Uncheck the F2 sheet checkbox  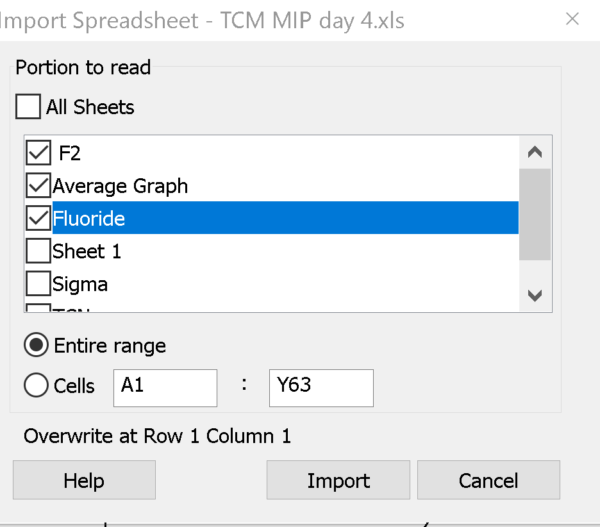38,153
